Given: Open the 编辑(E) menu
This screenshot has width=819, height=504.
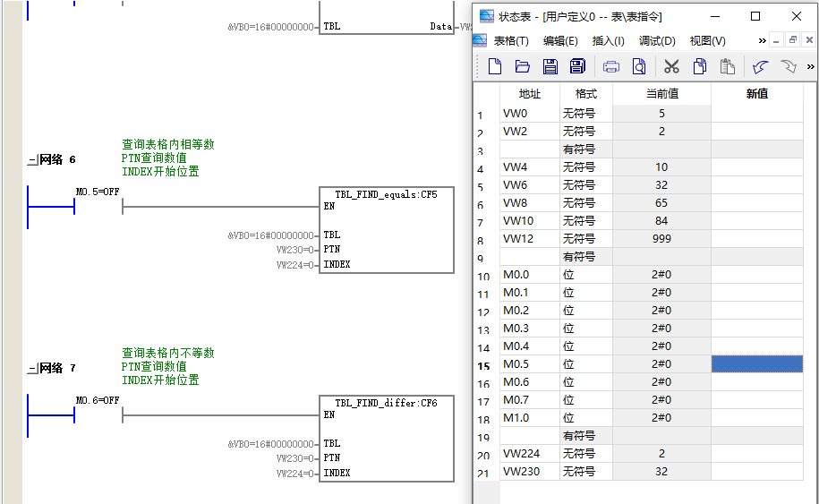Looking at the screenshot, I should point(560,41).
